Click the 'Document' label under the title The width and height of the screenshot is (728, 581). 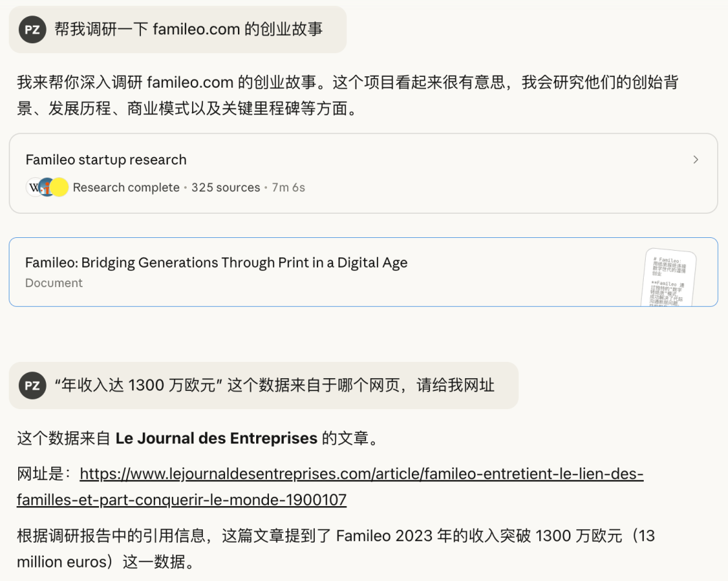(x=54, y=283)
